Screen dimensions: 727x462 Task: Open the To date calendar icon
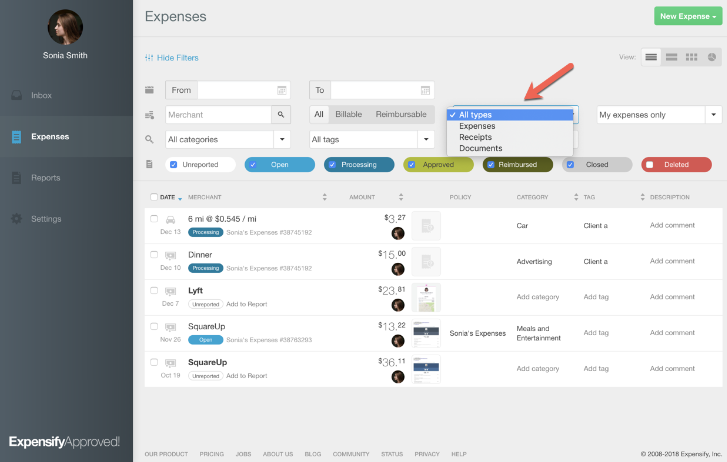pos(425,90)
